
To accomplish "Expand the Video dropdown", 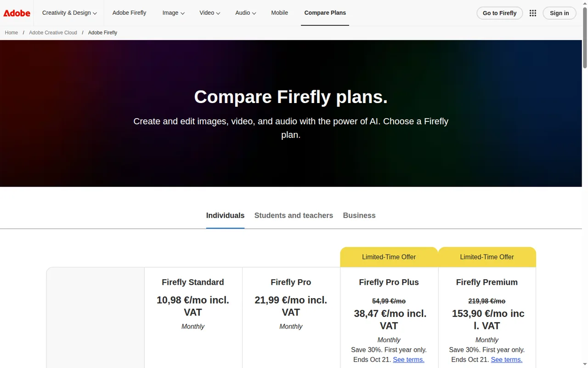I will pos(209,13).
